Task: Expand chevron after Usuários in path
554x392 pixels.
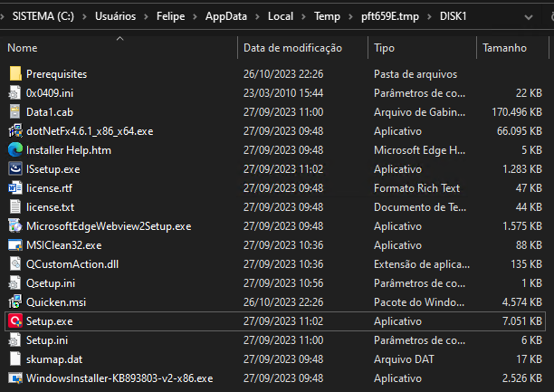Action: coord(146,16)
